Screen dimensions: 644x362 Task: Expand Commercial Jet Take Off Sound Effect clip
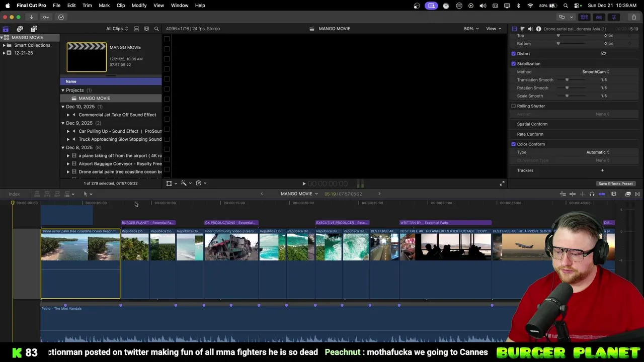coord(68,115)
